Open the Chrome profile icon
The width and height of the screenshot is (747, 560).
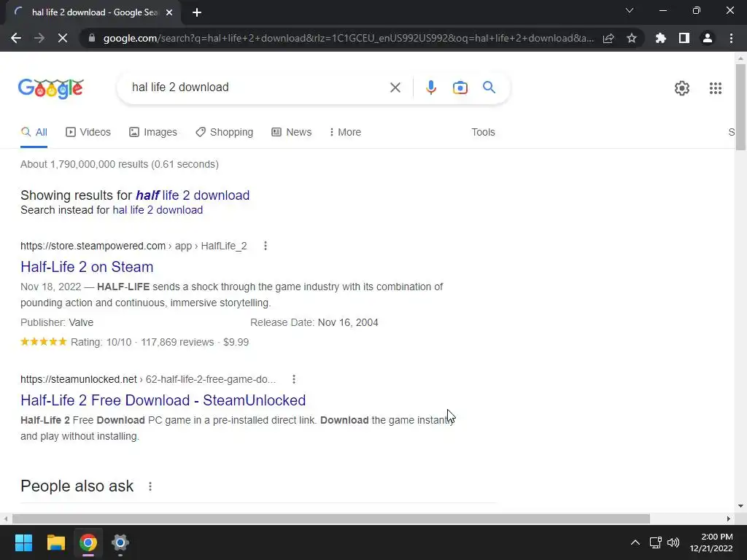tap(708, 38)
